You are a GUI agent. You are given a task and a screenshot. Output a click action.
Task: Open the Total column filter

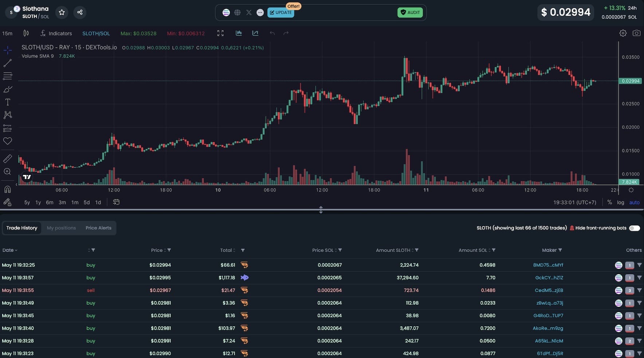tap(243, 250)
